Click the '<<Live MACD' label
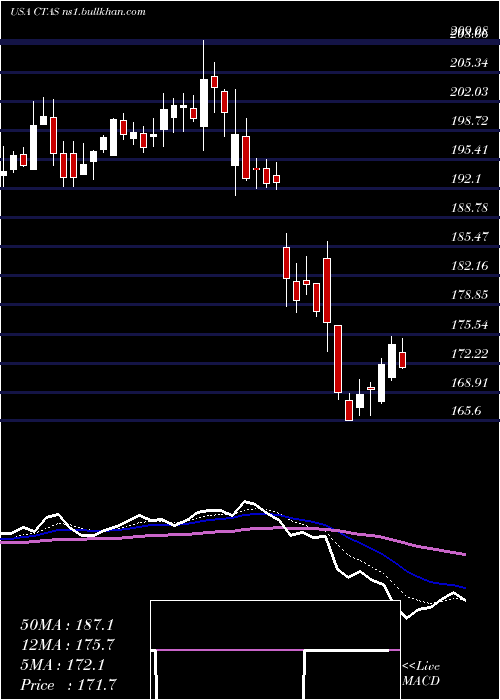 pos(421,674)
